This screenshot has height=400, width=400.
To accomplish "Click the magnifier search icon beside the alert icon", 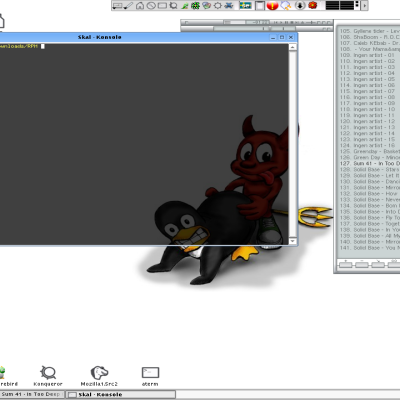I will (286, 6).
